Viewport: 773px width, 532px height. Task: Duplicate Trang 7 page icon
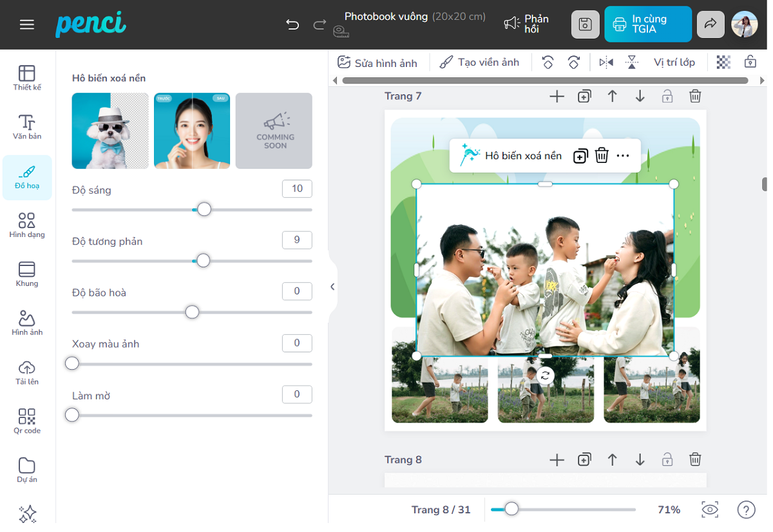point(584,97)
